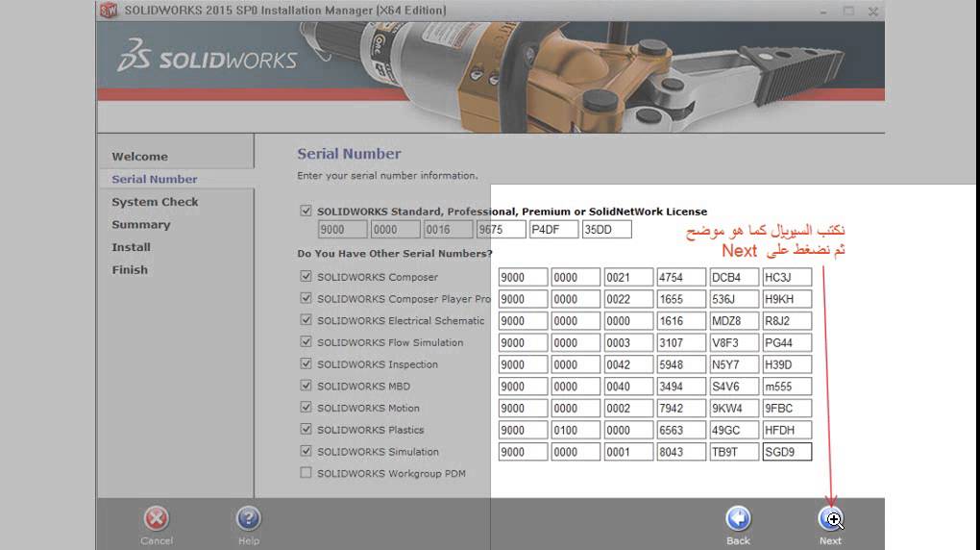Click Motion field 9FBC
This screenshot has width=980, height=550.
787,409
